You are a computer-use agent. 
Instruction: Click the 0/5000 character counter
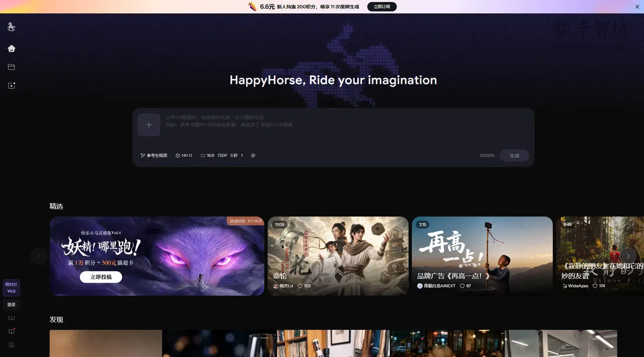click(x=487, y=155)
